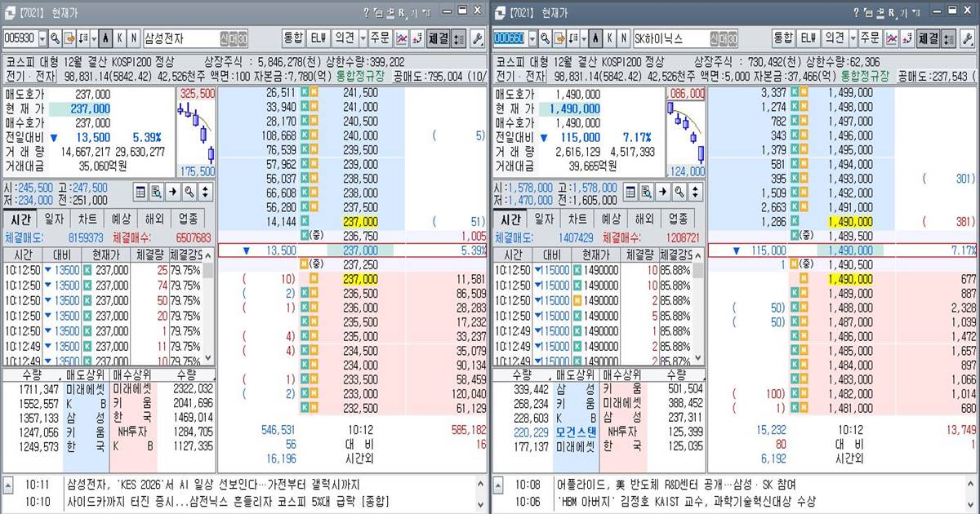Viewport: 980px width, 514px height.
Task: Click 의견 button in Samsung window
Action: tap(345, 38)
